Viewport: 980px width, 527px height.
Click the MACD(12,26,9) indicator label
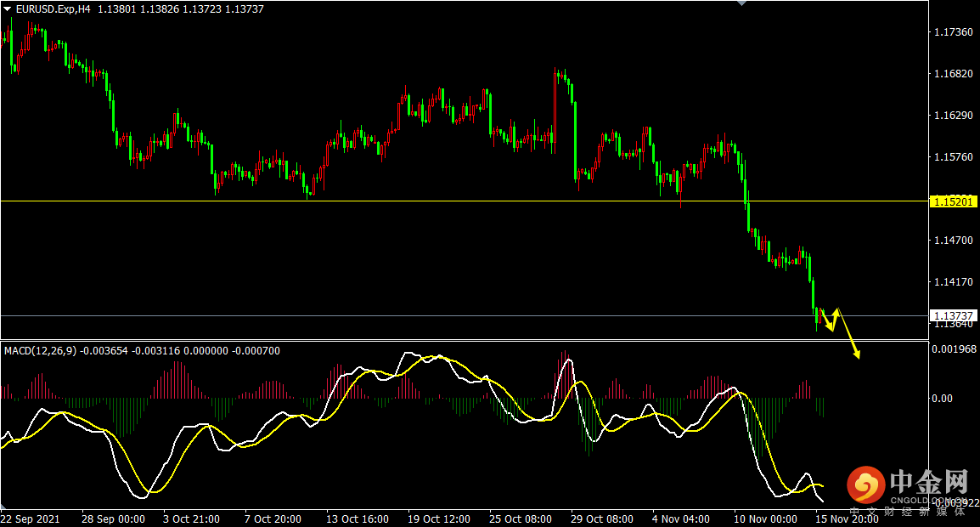tap(41, 351)
